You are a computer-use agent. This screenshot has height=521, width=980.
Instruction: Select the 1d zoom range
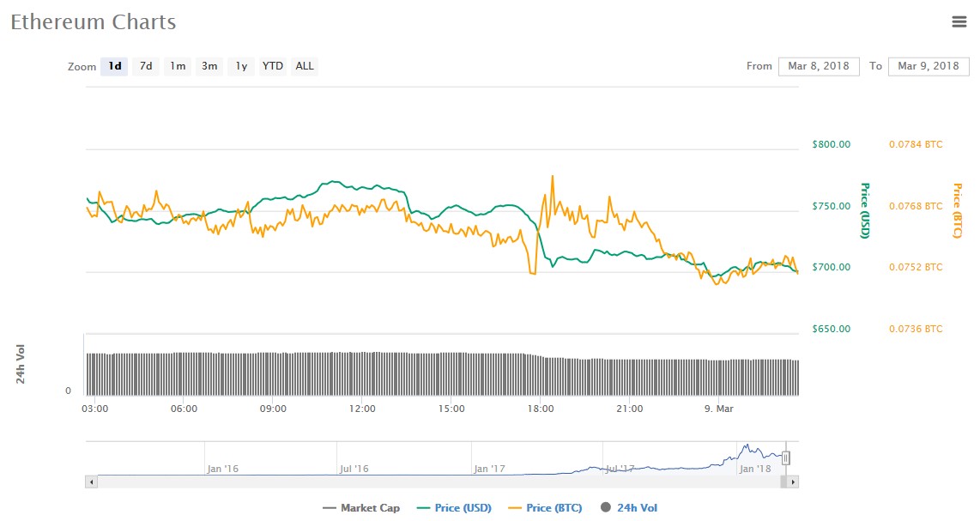114,66
